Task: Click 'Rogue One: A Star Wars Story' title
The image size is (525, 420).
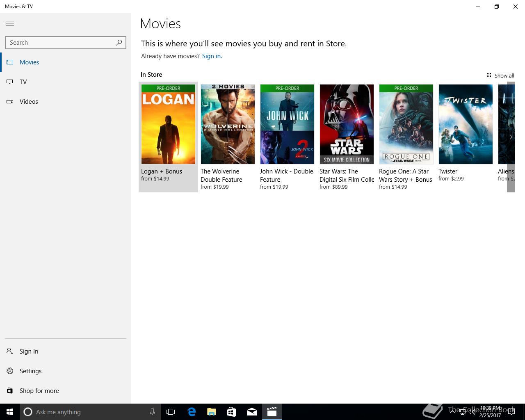Action: click(406, 176)
